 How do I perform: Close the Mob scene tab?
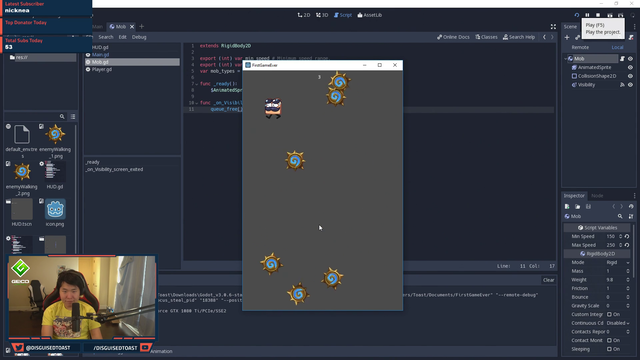tap(132, 27)
